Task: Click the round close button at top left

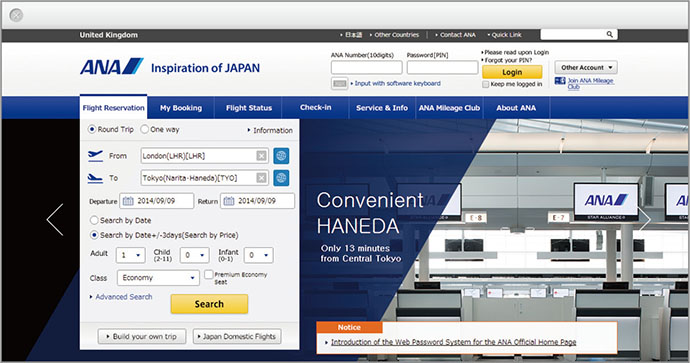Action: 16,15
